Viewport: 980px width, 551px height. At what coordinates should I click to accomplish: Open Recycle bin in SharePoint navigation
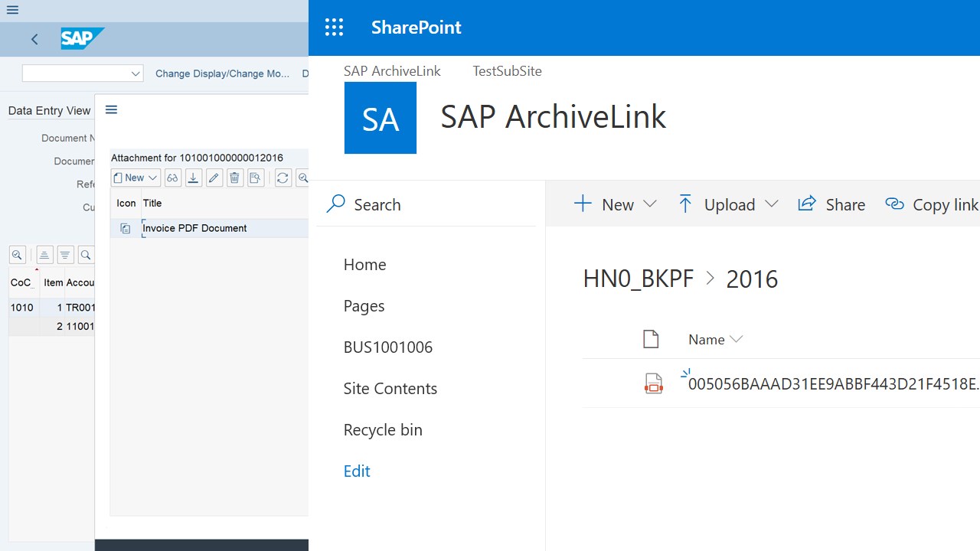(x=383, y=430)
